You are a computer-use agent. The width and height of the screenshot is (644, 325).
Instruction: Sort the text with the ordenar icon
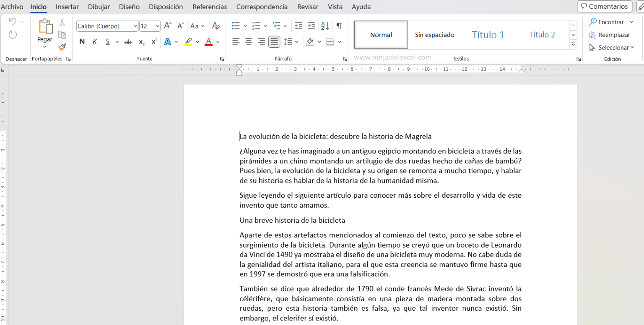point(325,26)
